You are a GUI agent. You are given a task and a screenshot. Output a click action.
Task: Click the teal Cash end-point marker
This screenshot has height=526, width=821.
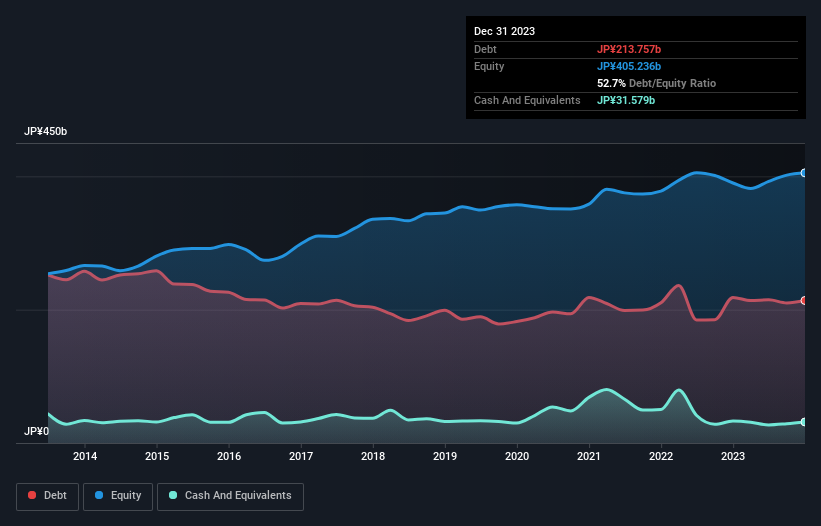(804, 422)
